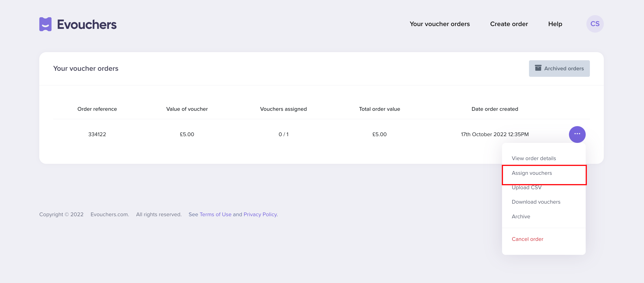Screen dimensions: 644x283
Task: Click the Evouchers logo icon
Action: (x=45, y=24)
